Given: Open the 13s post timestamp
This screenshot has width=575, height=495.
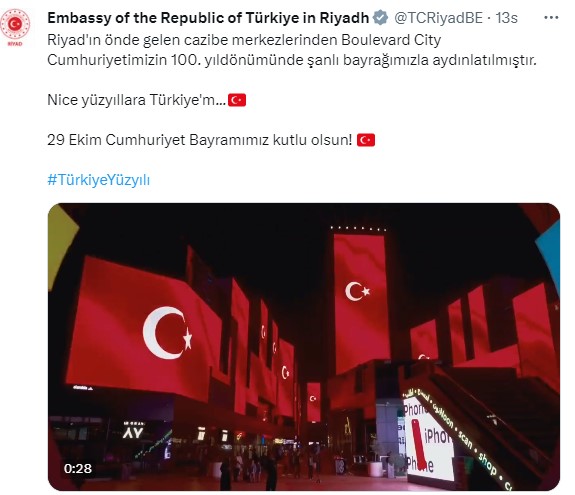Looking at the screenshot, I should click(x=506, y=18).
